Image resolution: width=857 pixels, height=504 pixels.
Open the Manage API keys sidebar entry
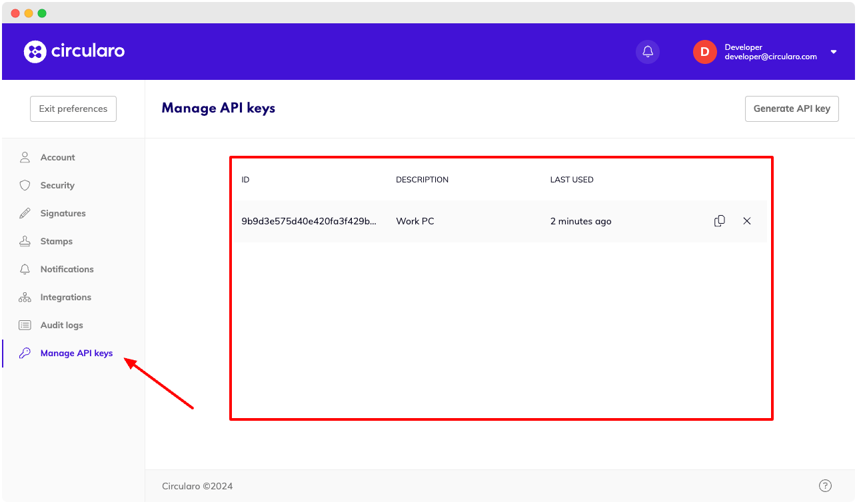(x=76, y=353)
